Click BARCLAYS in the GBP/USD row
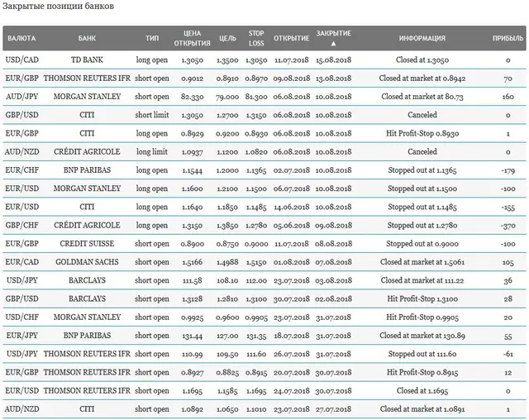 (87, 299)
